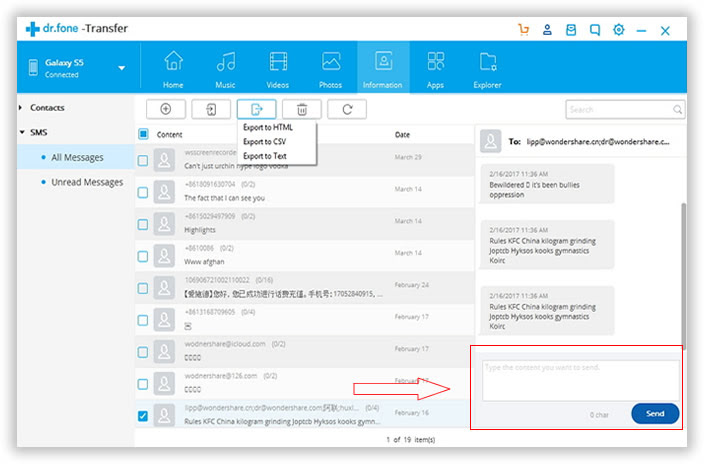Go to the Home tab
Screen dimensions: 704x464
click(173, 69)
